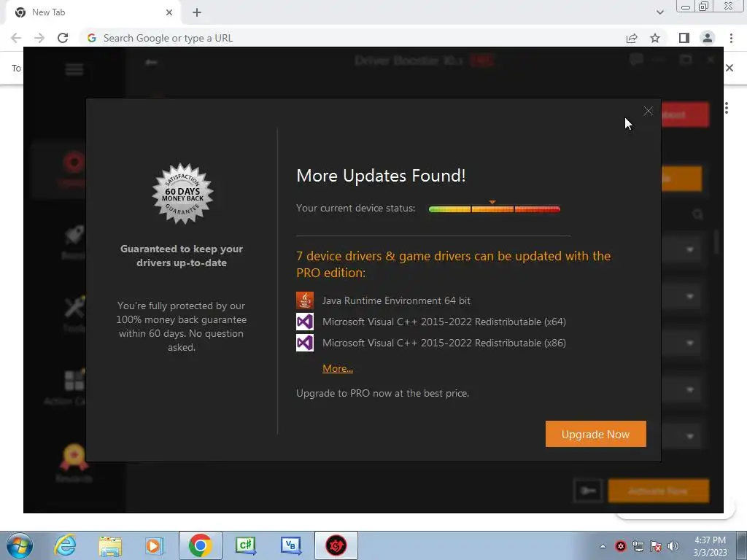Click the device status color bar

494,209
